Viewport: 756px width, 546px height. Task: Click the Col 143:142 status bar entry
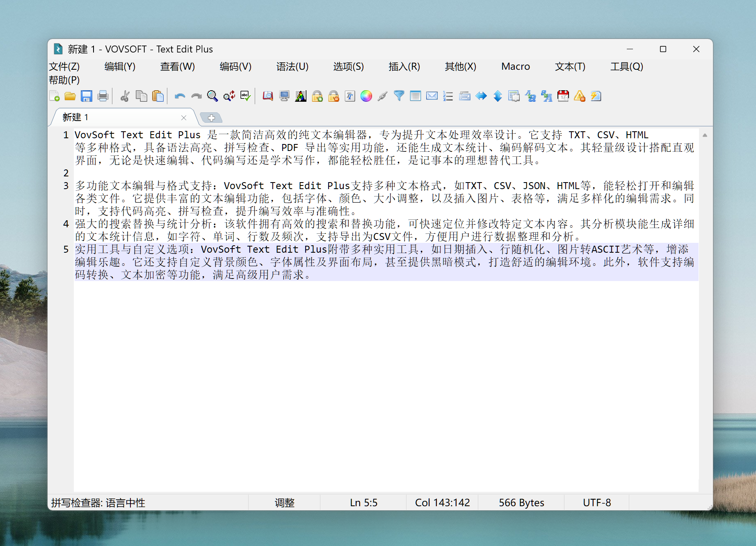pyautogui.click(x=442, y=503)
